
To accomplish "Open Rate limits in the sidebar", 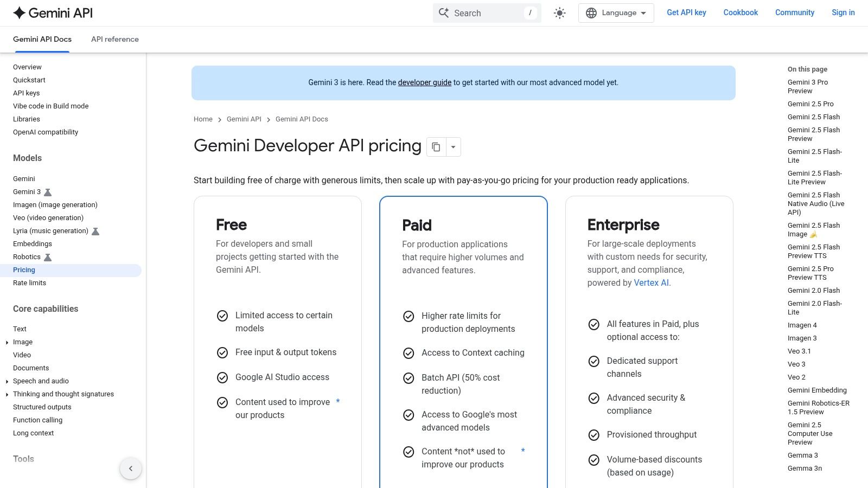I will click(30, 283).
